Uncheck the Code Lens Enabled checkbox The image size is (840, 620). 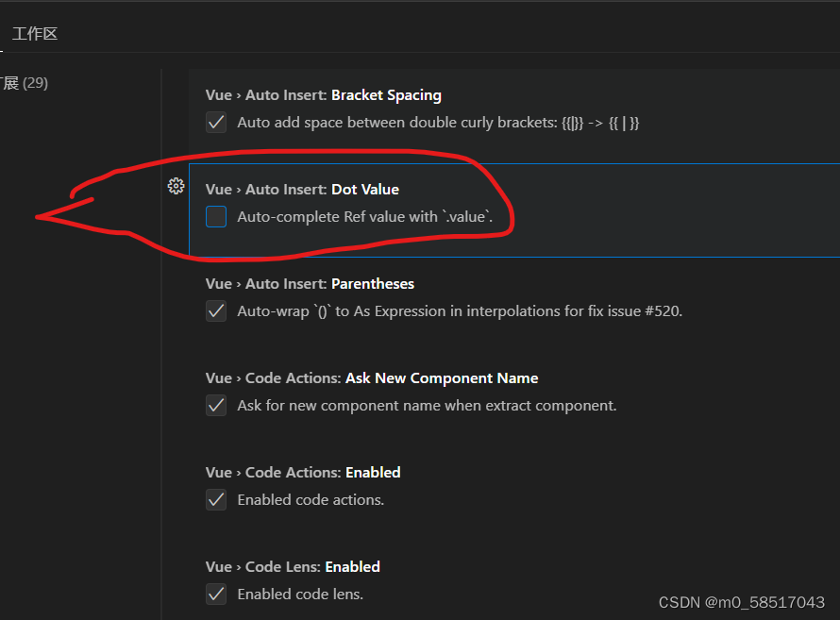[x=215, y=594]
